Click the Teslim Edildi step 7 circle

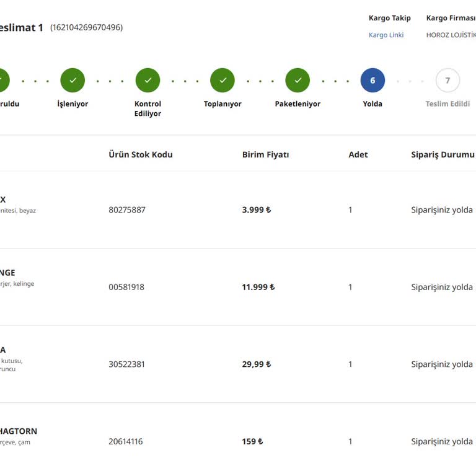(x=447, y=81)
